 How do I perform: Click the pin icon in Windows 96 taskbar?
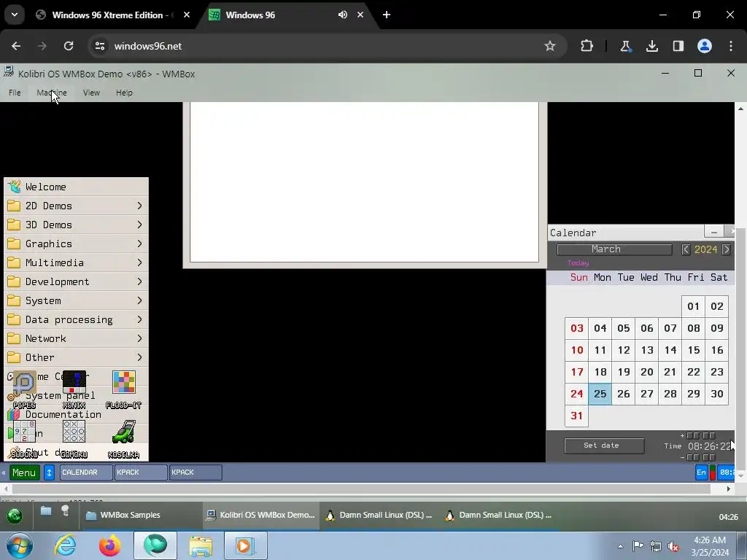[x=65, y=511]
